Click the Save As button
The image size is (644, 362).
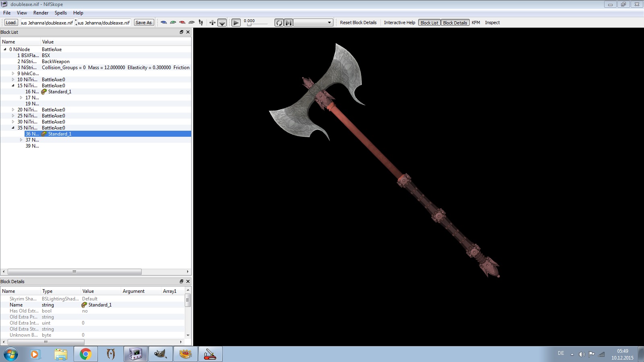(144, 23)
